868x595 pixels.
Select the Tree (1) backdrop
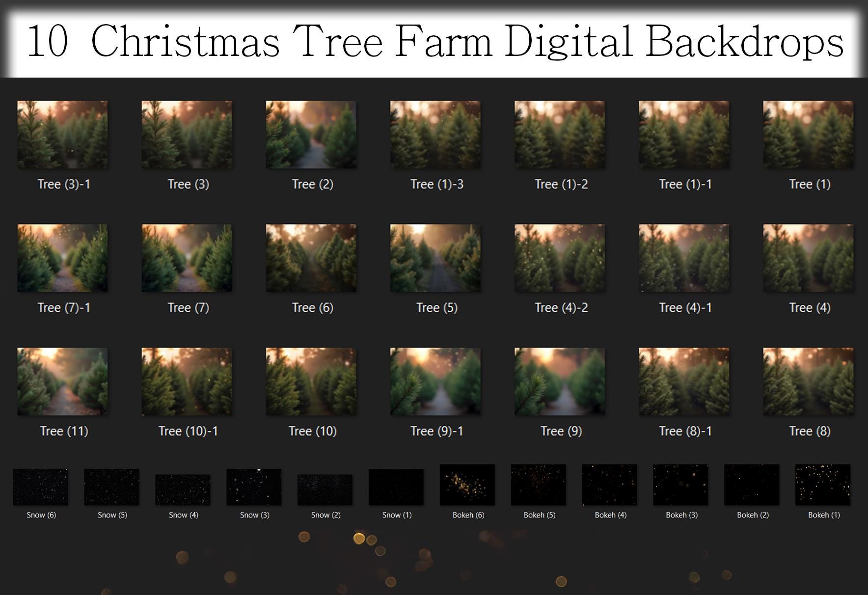(x=808, y=135)
